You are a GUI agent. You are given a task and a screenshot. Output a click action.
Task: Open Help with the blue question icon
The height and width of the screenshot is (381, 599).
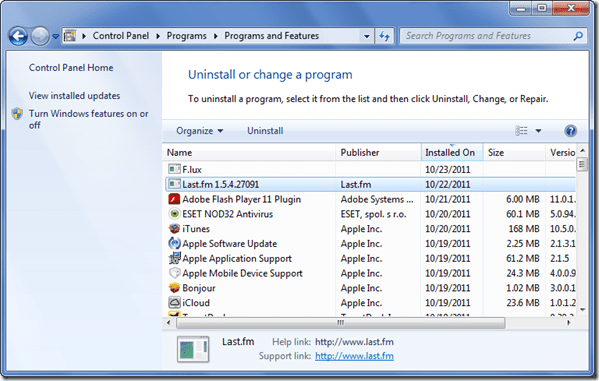(570, 131)
